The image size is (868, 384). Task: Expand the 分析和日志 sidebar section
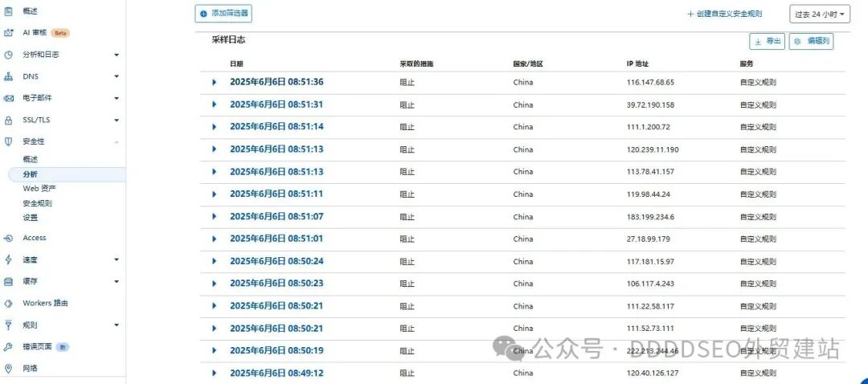(x=117, y=55)
